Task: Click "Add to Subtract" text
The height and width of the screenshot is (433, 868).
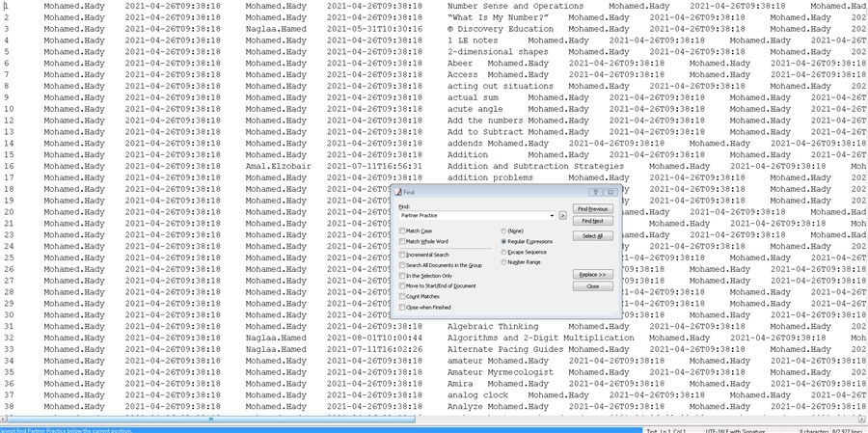Action: tap(485, 132)
